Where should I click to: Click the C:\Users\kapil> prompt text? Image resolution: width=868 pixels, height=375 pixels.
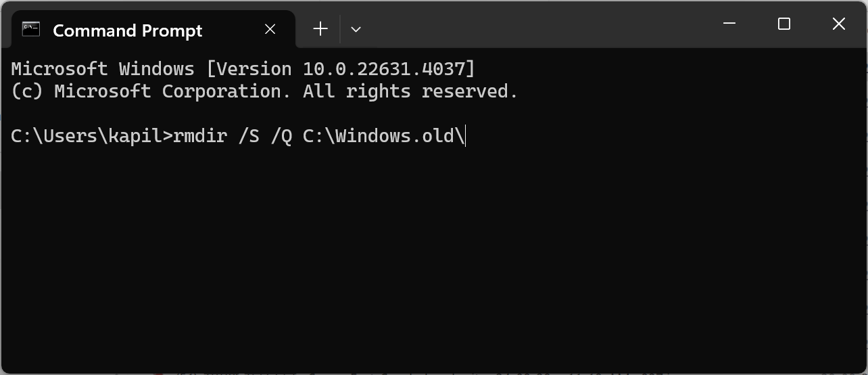[x=91, y=136]
